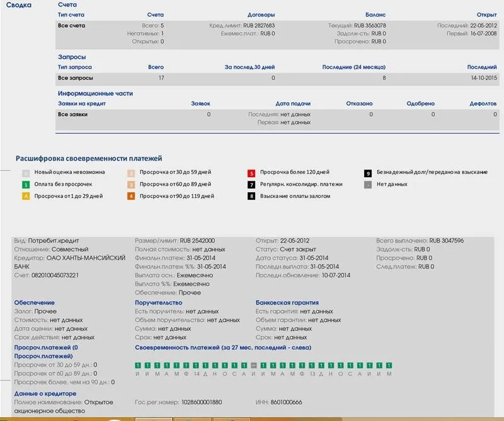Click the black "7" consolidated payments legend icon
This screenshot has width=504, height=421.
[x=251, y=184]
